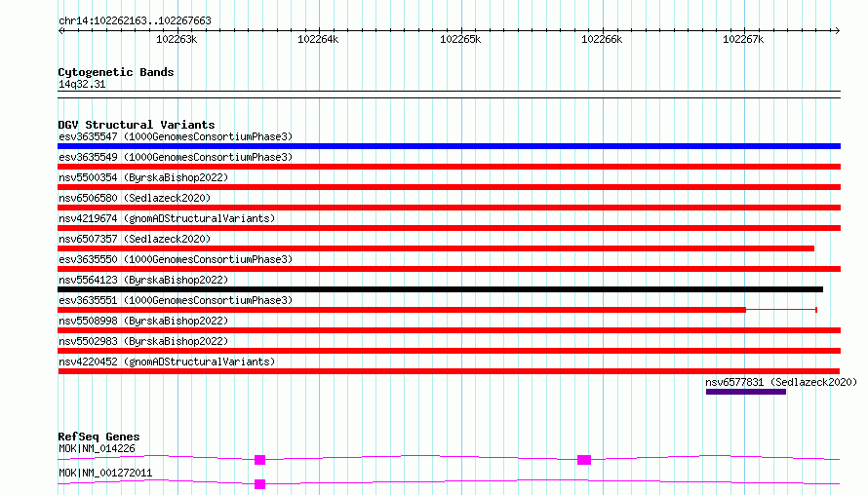The width and height of the screenshot is (868, 495).
Task: Click the red nsv5508998 variant bar
Action: (449, 330)
